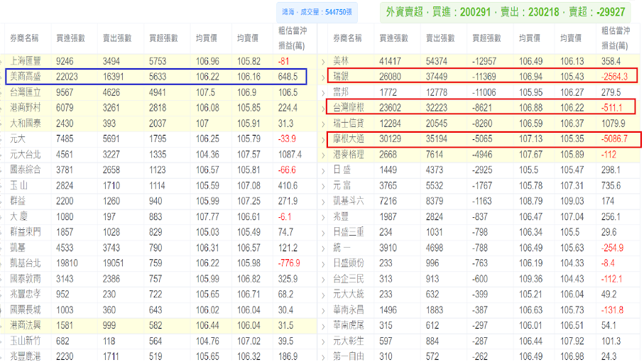Screen dimensions: 644x362
Task: Select broker 上海匯豐
Action: point(26,61)
